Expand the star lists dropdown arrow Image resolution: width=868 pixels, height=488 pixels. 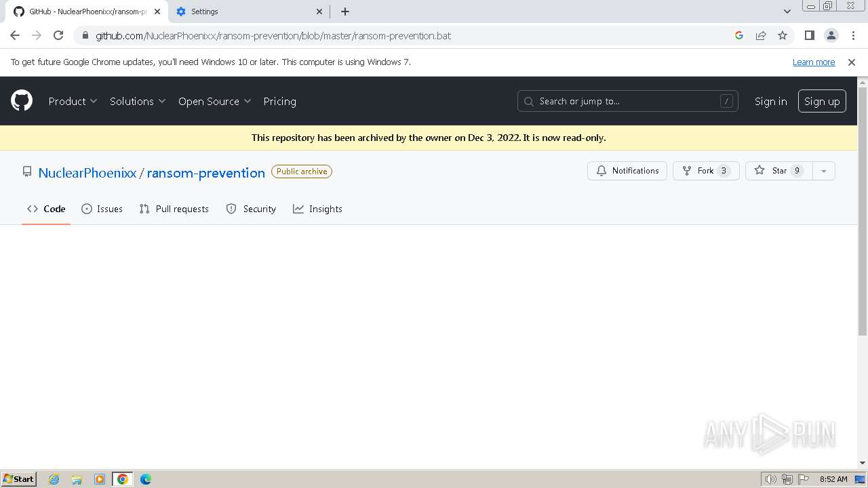pyautogui.click(x=824, y=171)
